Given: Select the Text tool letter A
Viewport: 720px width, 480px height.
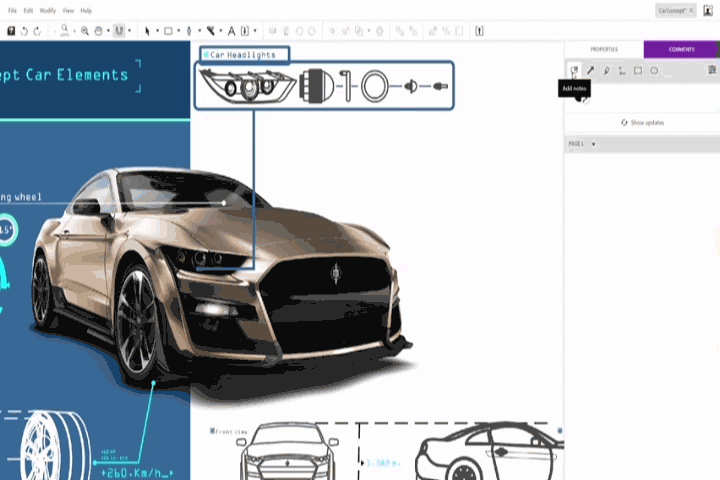Looking at the screenshot, I should 231,31.
